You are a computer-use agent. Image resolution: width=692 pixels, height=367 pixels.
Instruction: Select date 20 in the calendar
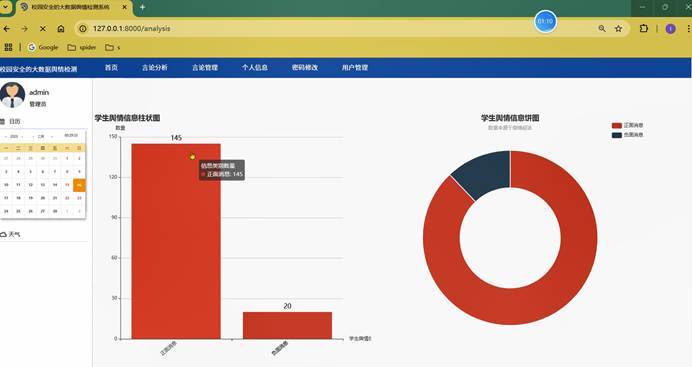[x=42, y=198]
